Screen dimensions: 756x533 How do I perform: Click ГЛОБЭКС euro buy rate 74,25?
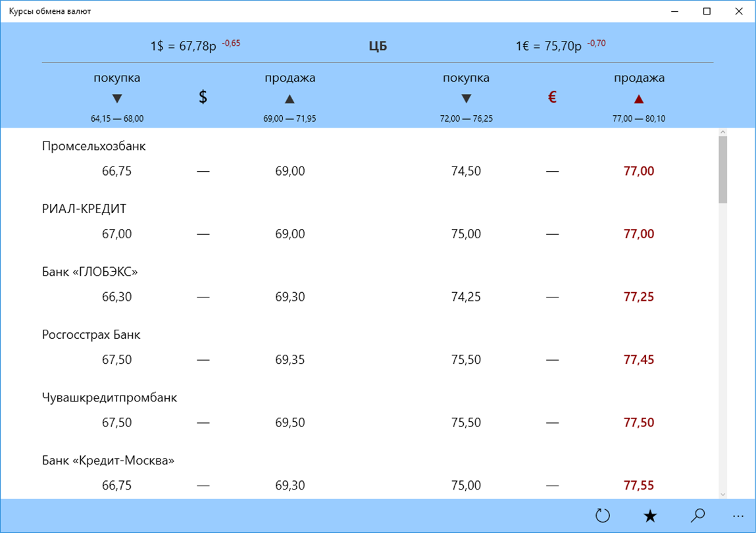click(x=466, y=297)
